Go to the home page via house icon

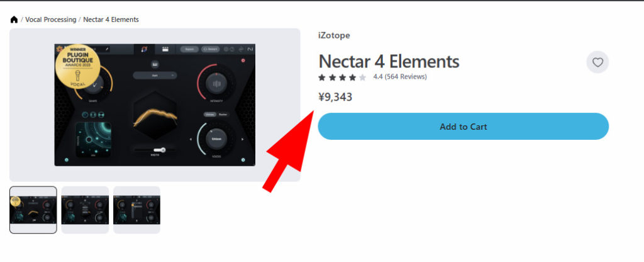14,20
